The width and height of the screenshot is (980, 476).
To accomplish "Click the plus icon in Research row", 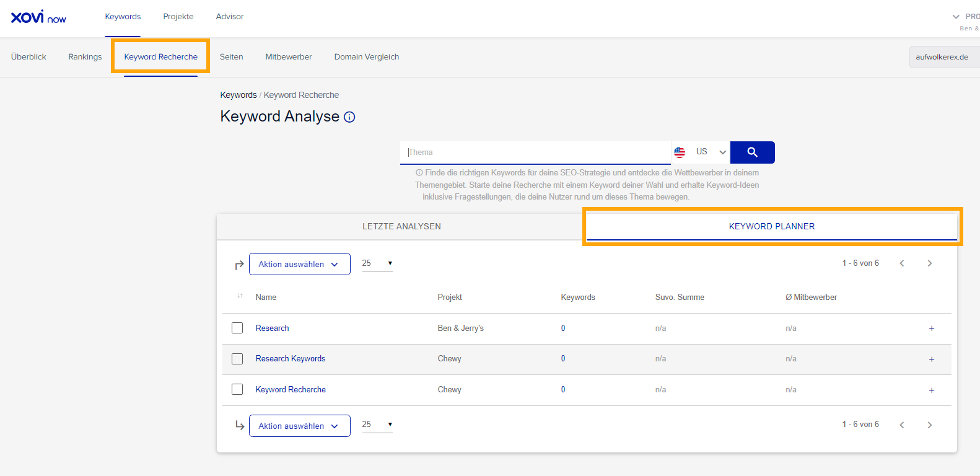I will pos(931,328).
